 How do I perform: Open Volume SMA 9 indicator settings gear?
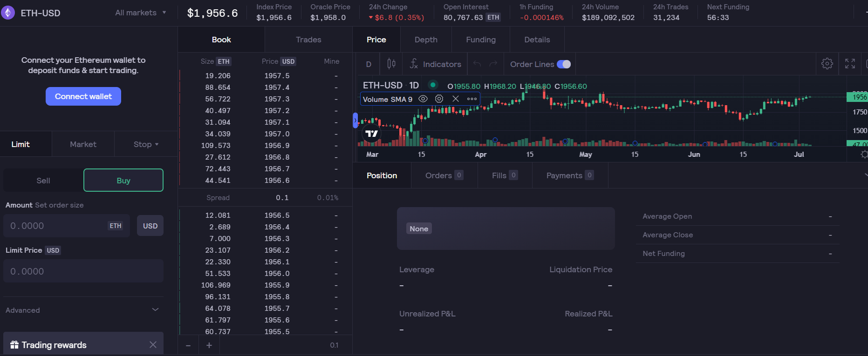pos(439,99)
